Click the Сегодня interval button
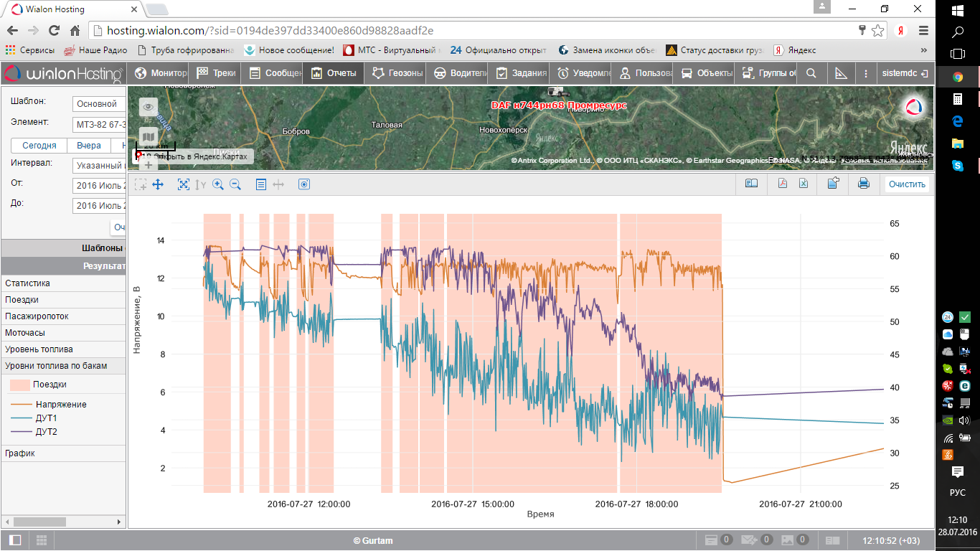The height and width of the screenshot is (551, 980). coord(39,146)
